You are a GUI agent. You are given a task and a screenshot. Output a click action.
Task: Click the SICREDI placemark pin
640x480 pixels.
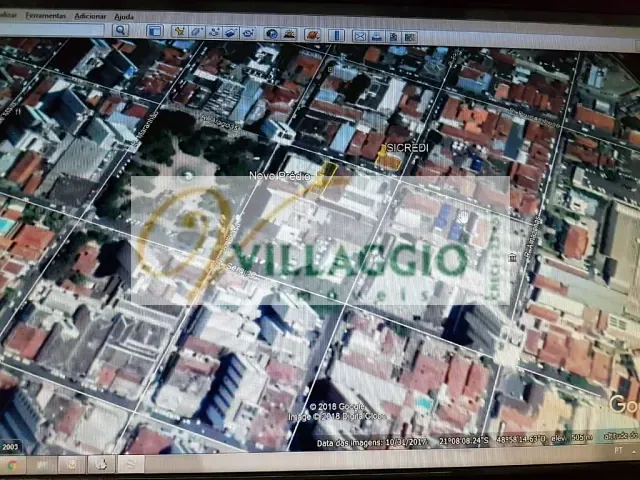pyautogui.click(x=382, y=152)
